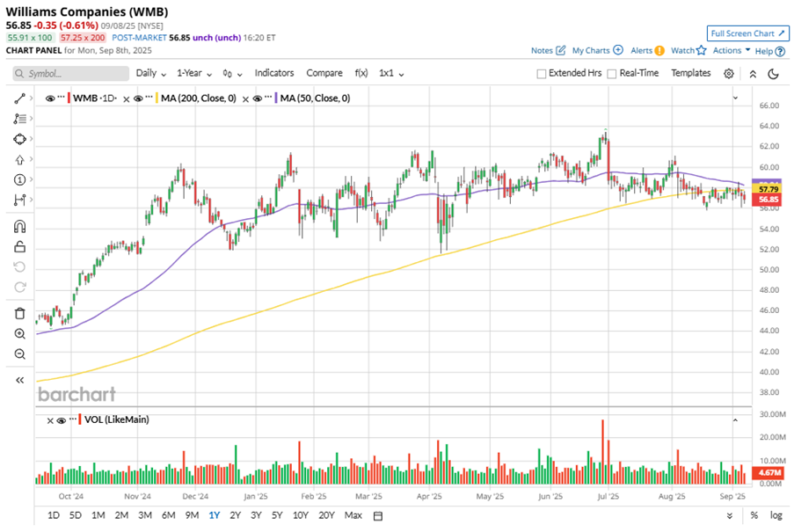Switch the price scale to percent

pos(754,515)
